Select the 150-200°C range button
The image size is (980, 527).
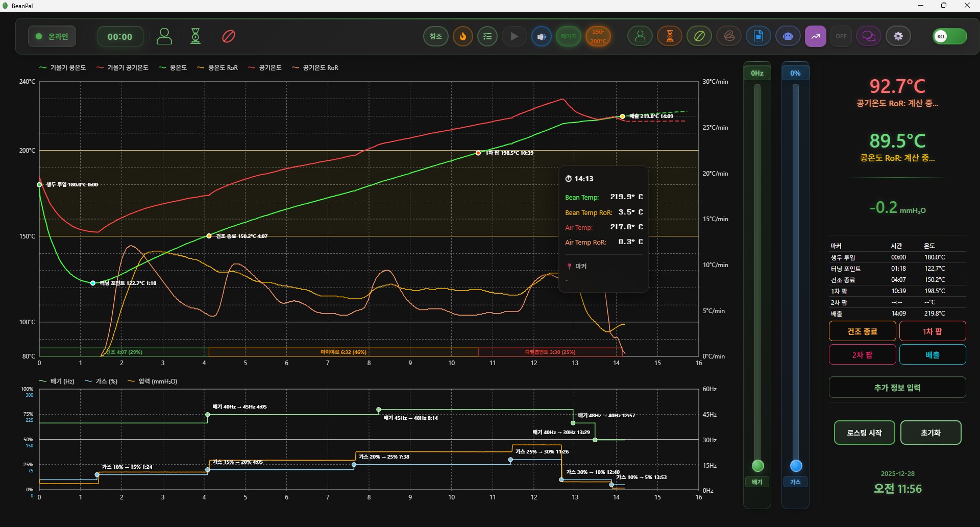click(598, 36)
